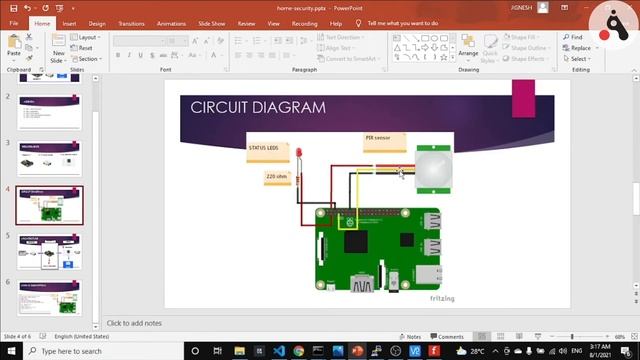Expand the Section dropdown
The height and width of the screenshot is (360, 640).
click(x=86, y=59)
